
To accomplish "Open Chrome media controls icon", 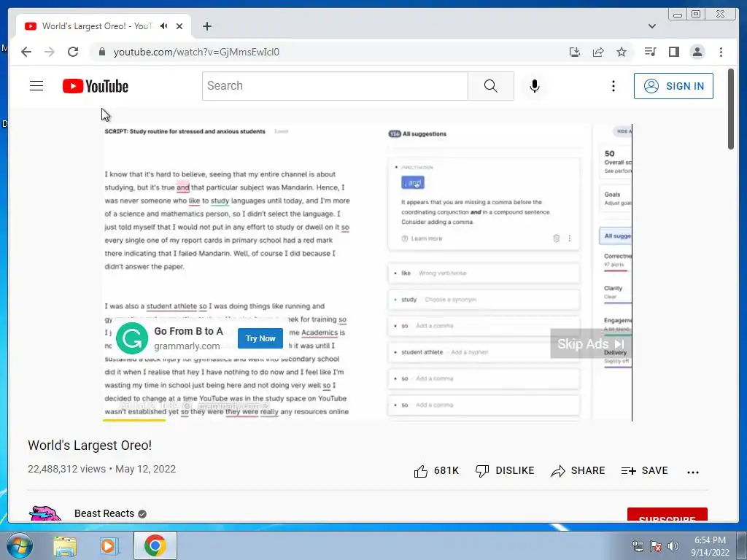I will [x=650, y=52].
